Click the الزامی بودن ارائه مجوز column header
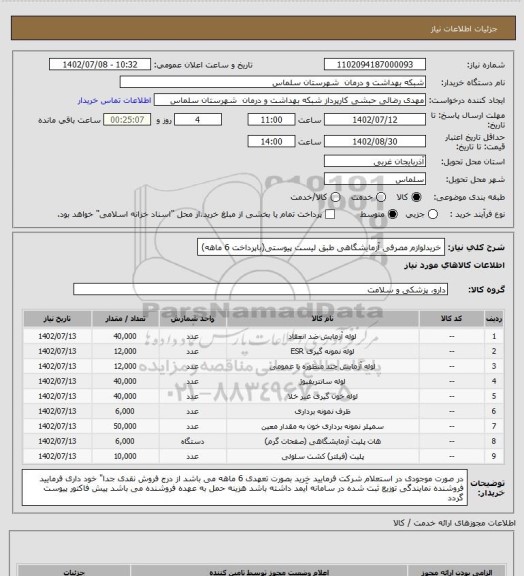Image resolution: width=524 pixels, height=576 pixels. pos(456,572)
